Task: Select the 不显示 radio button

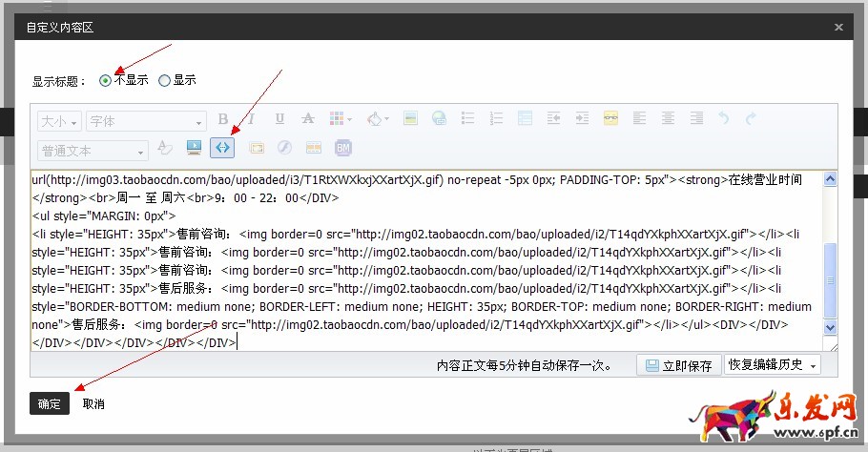Action: pos(105,81)
